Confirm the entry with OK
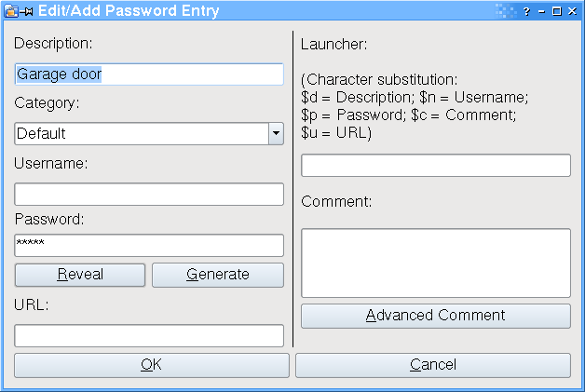The height and width of the screenshot is (392, 585). 152,365
